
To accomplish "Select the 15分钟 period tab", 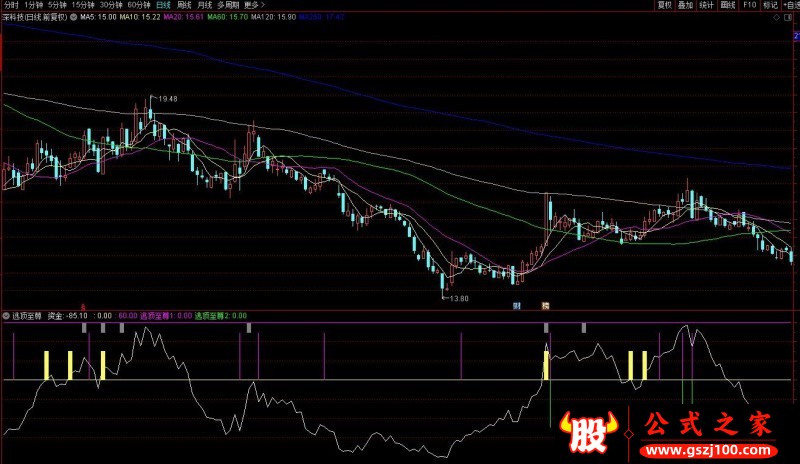I will tap(98, 5).
